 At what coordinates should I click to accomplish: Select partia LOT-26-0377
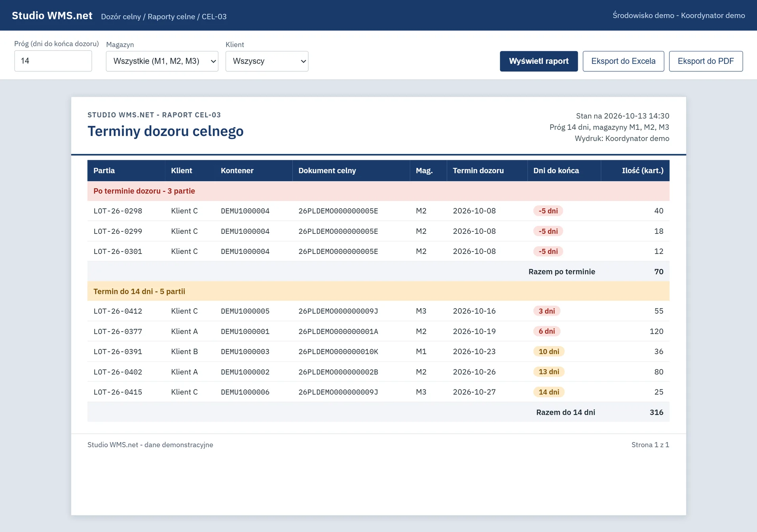[x=118, y=332]
